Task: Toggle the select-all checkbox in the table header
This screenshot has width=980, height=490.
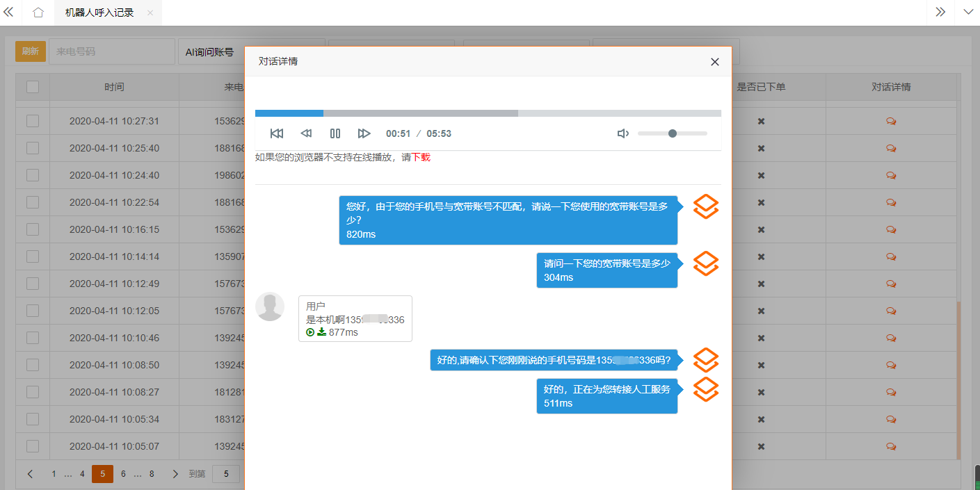Action: (x=32, y=86)
